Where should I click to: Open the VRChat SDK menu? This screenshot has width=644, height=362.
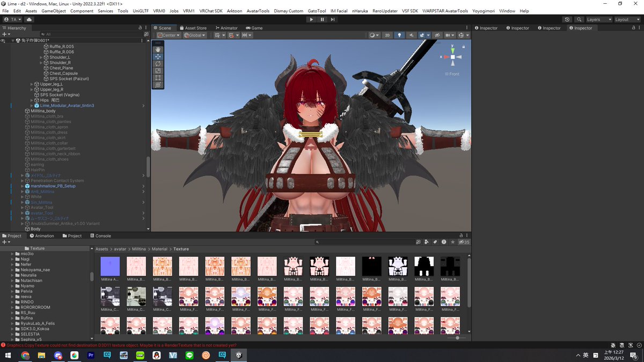tap(211, 11)
